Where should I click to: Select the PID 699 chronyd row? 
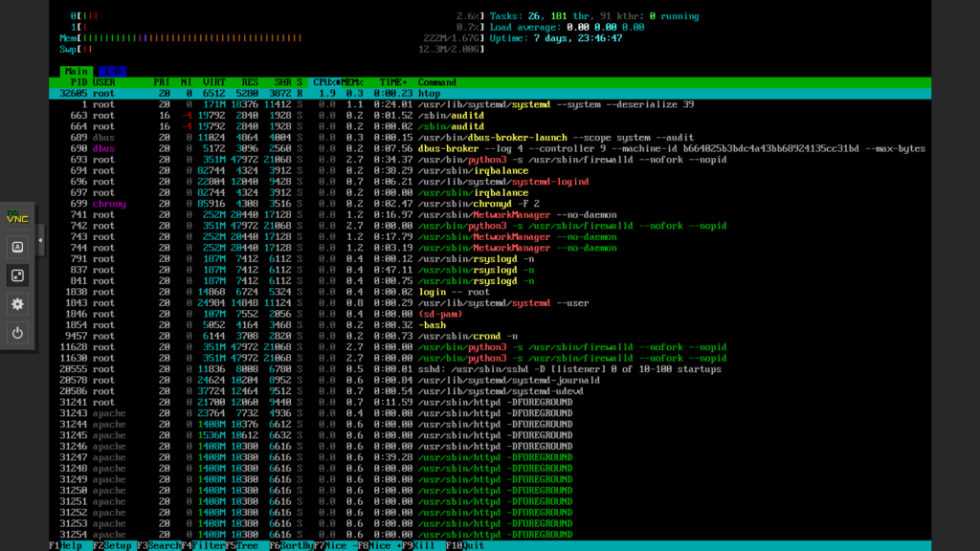click(490, 204)
